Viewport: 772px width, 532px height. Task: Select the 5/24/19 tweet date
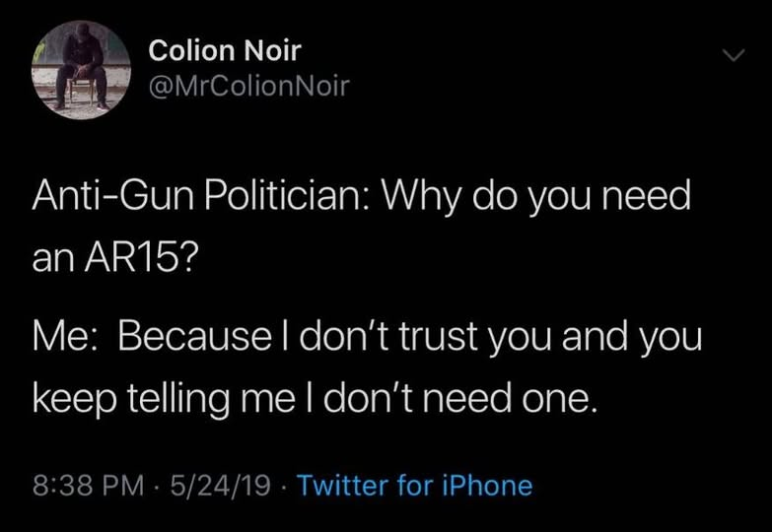tap(217, 486)
